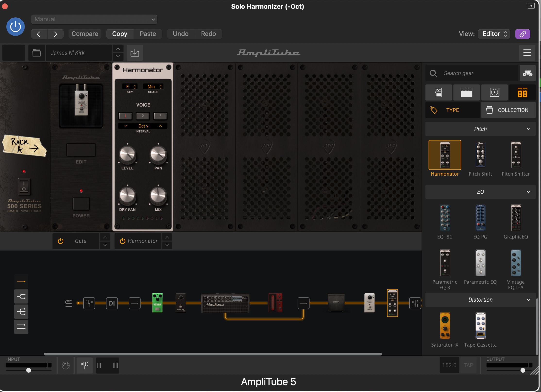Image resolution: width=541 pixels, height=392 pixels.
Task: Select the Vintage EQ1-A unit
Action: pyautogui.click(x=516, y=263)
